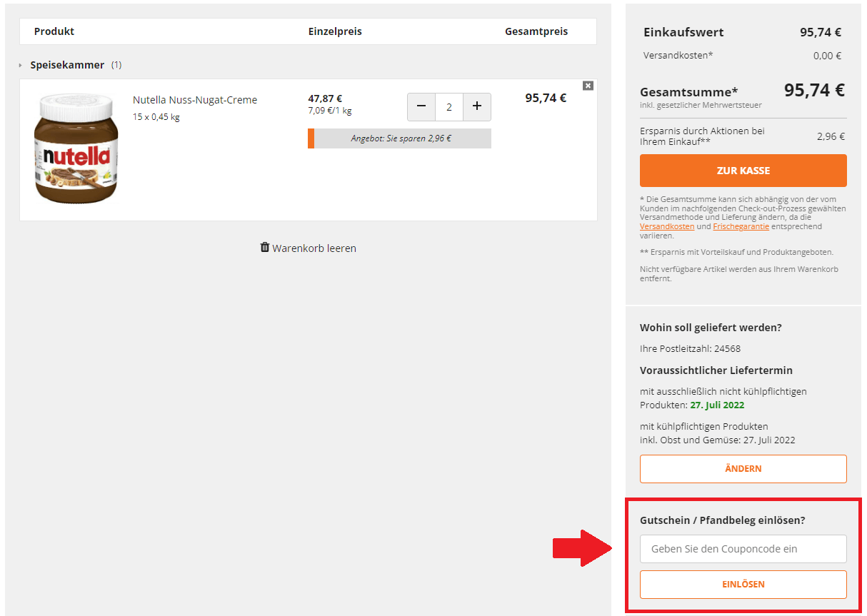Image resolution: width=867 pixels, height=616 pixels.
Task: Click the quantity field showing 2
Action: click(x=449, y=107)
